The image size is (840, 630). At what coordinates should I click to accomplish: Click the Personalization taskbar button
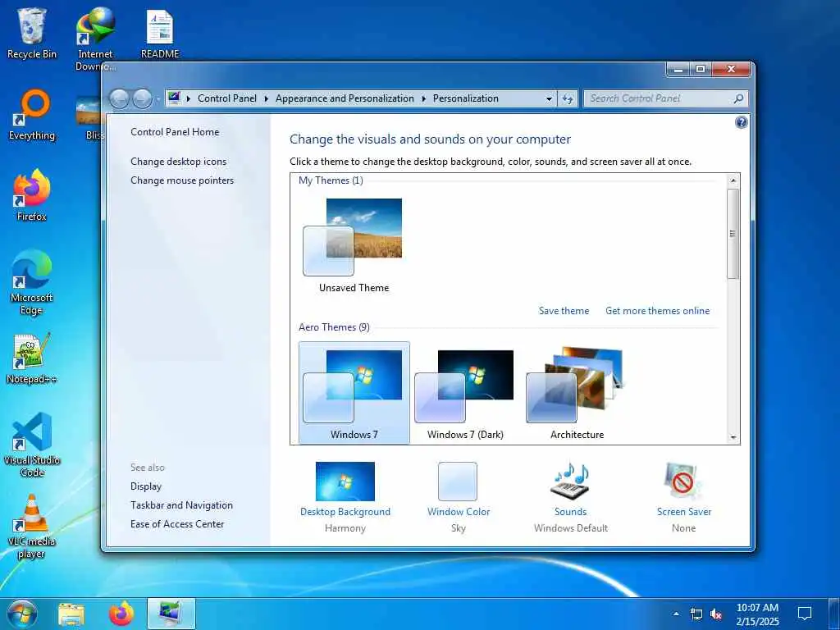click(x=171, y=614)
